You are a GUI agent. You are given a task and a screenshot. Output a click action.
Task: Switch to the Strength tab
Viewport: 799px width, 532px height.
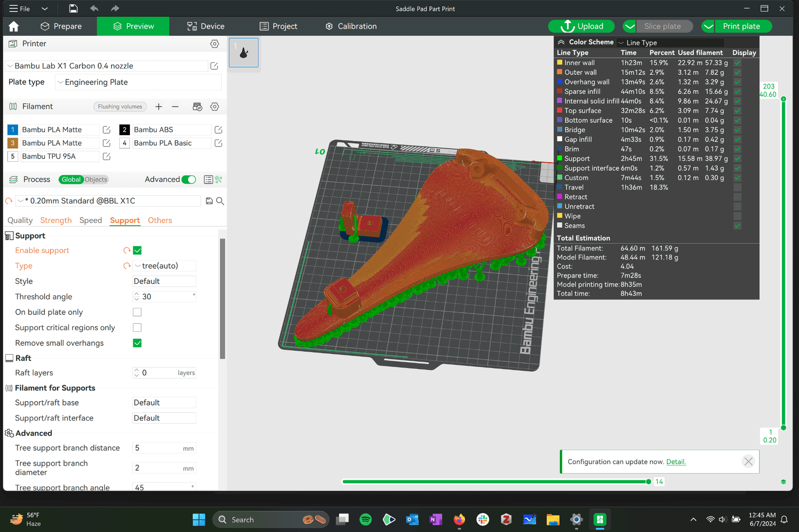[56, 221]
